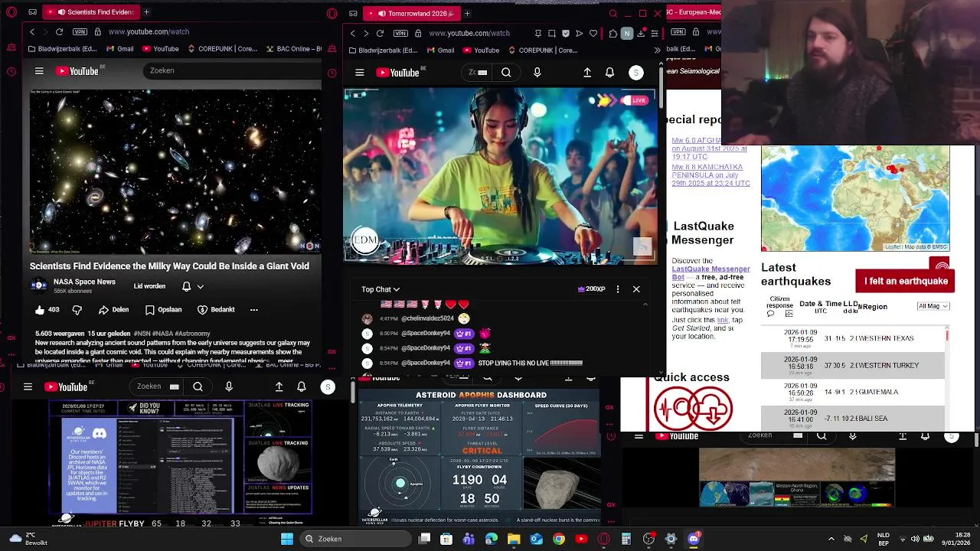Open YouTube guide menu in Tomorrowland window
The image size is (980, 551).
point(359,73)
